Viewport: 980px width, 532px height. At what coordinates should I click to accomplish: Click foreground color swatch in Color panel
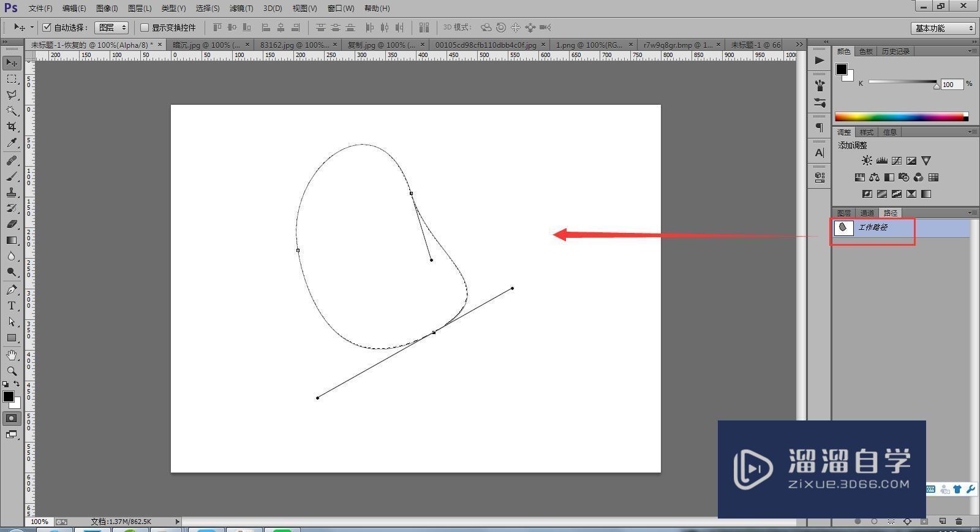click(842, 69)
